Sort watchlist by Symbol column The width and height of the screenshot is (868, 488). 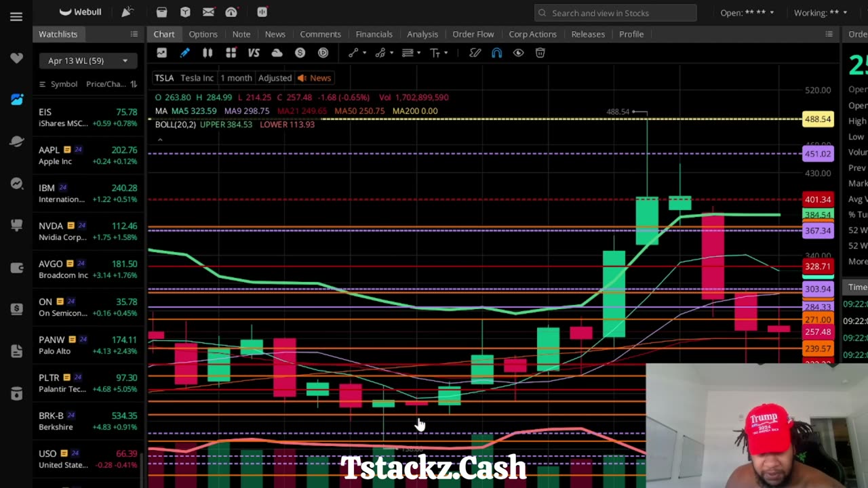pos(64,84)
